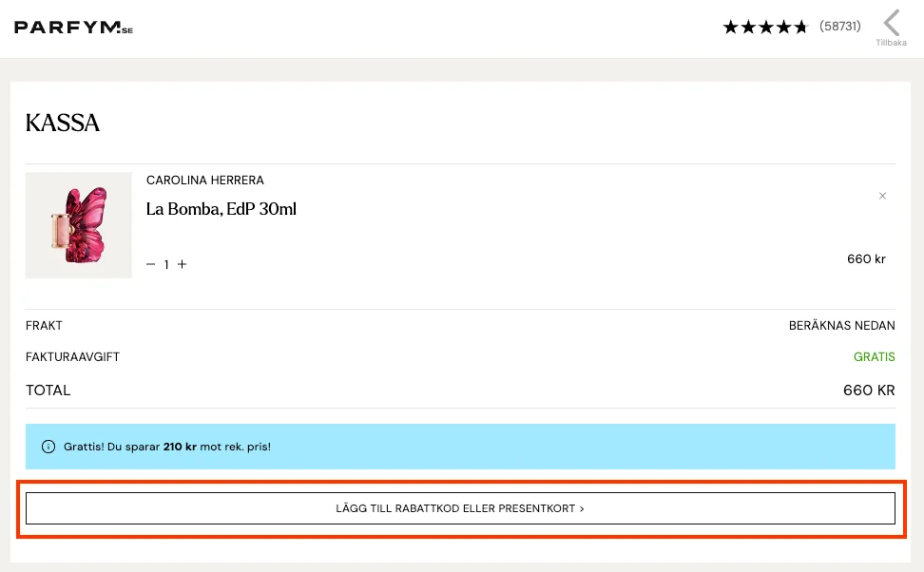Click the five-star rating icons

click(765, 27)
